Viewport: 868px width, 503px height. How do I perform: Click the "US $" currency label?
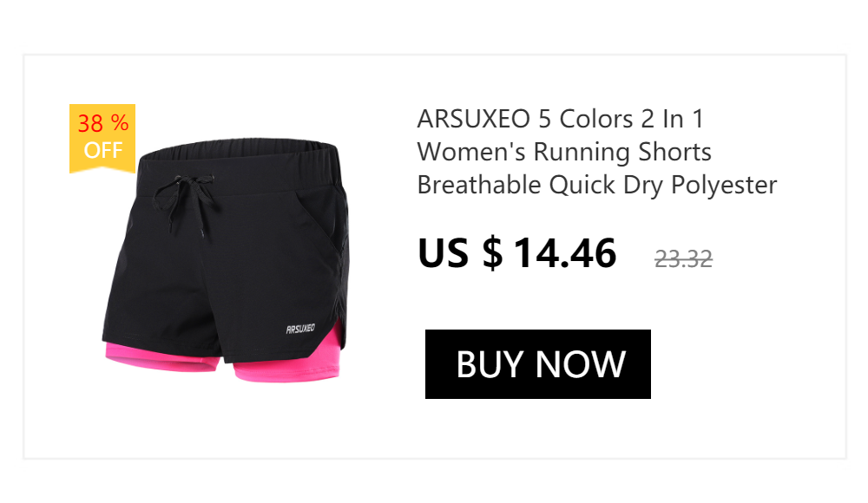coord(460,253)
